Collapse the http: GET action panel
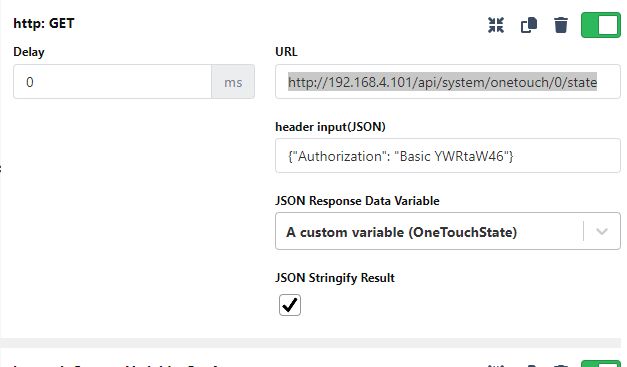This screenshot has width=627, height=367. (496, 25)
